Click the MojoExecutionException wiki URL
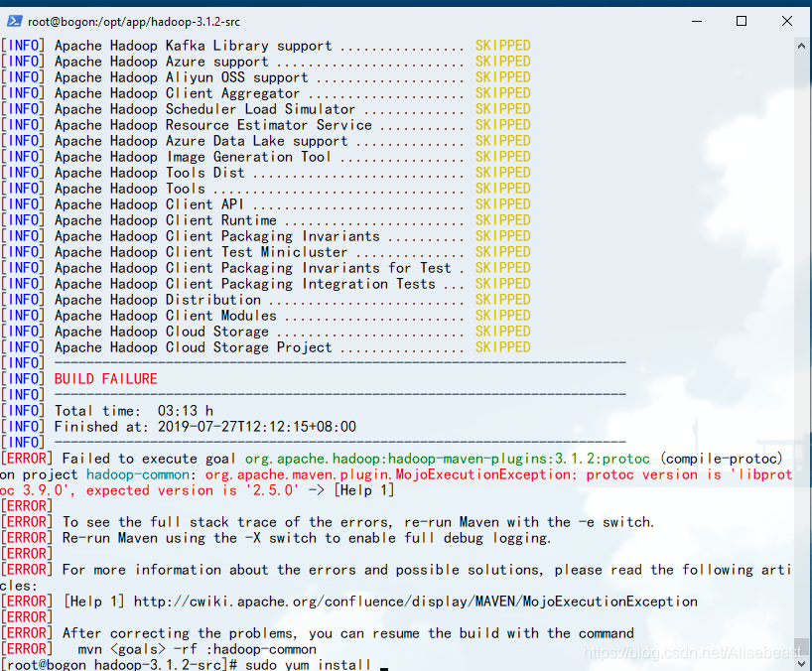 pyautogui.click(x=416, y=602)
